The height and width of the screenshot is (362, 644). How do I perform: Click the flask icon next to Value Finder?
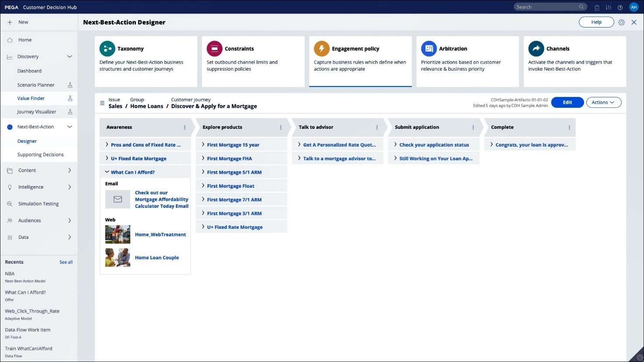tap(70, 99)
